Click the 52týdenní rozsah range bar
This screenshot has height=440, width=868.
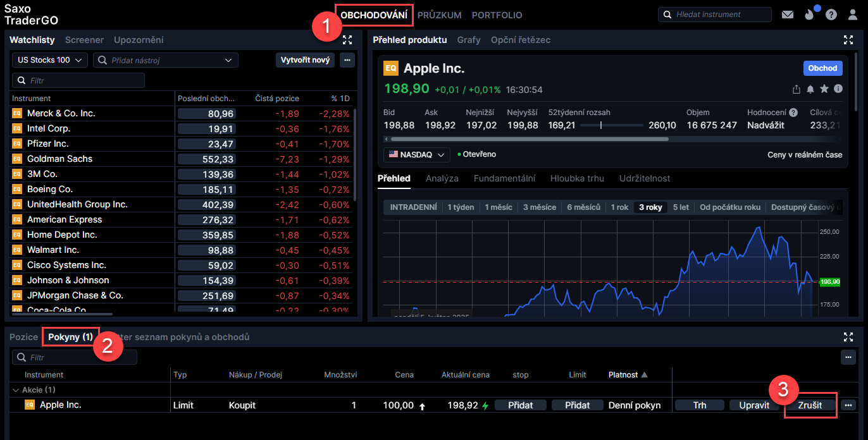pyautogui.click(x=612, y=125)
